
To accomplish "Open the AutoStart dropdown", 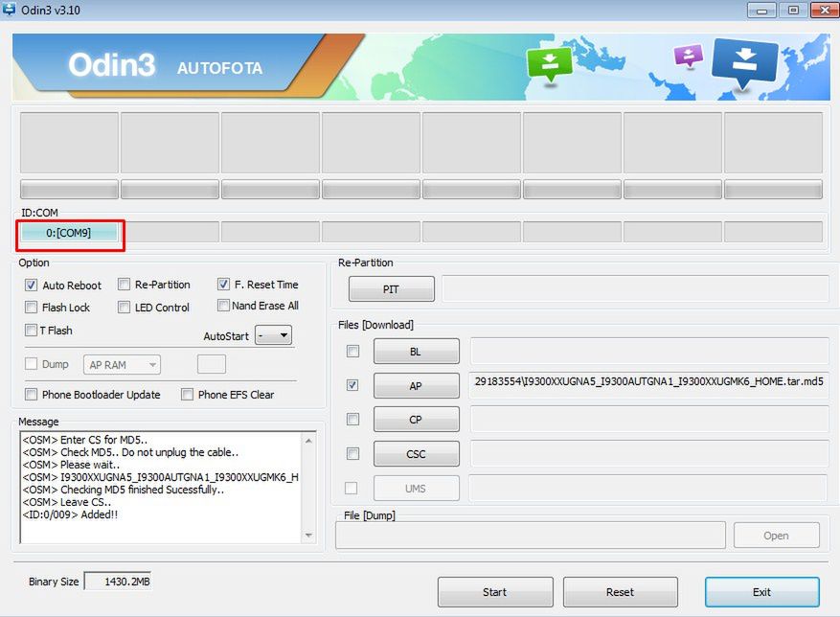I will [273, 335].
